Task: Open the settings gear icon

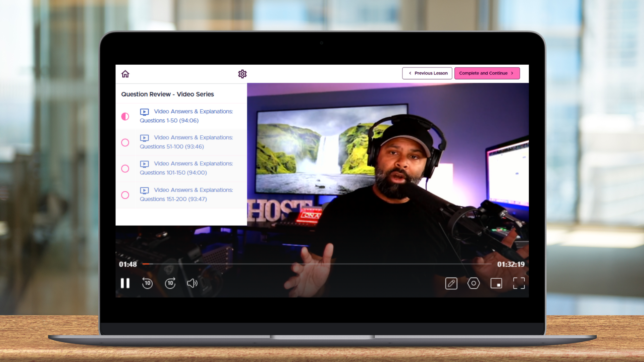Action: coord(242,74)
